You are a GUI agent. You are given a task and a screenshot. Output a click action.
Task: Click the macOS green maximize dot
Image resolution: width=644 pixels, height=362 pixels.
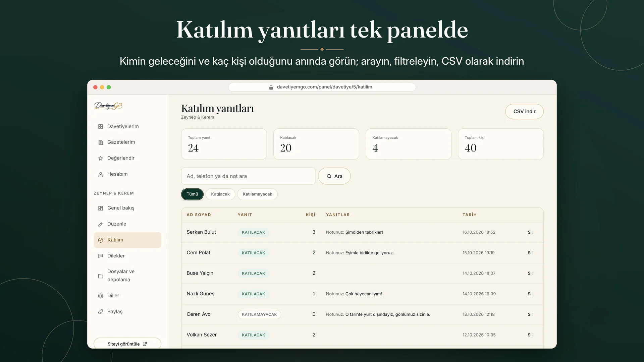click(x=109, y=87)
